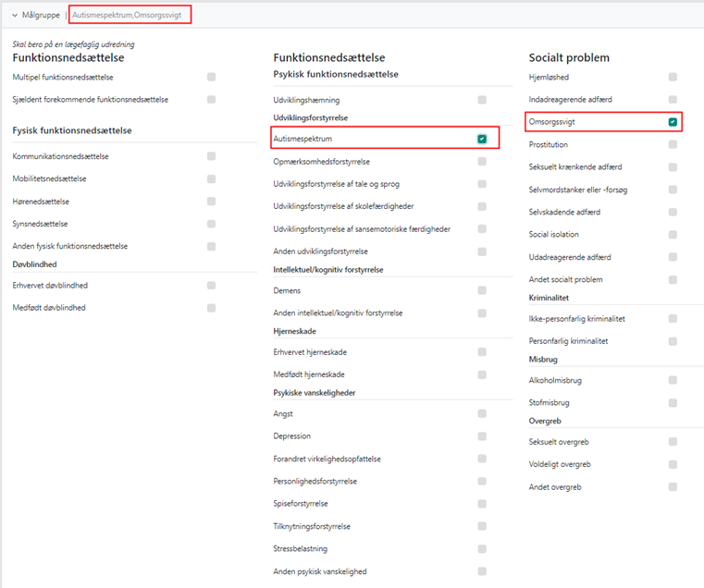Image resolution: width=704 pixels, height=588 pixels.
Task: Check the Hjemløshed checkbox
Action: click(673, 77)
